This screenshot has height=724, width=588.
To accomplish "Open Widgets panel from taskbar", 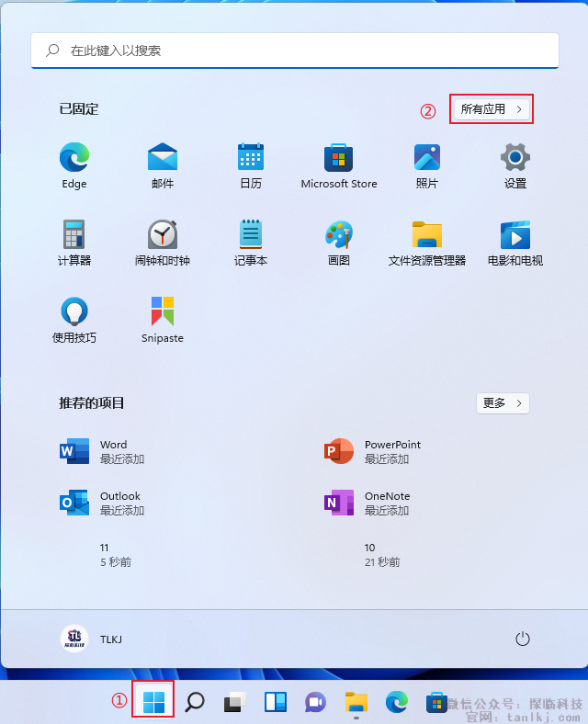I will tap(276, 702).
